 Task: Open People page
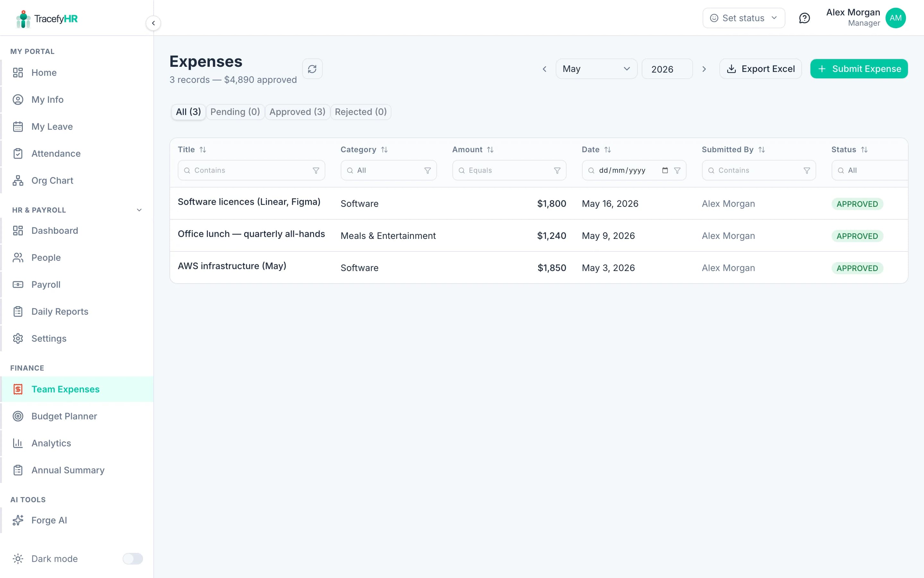pyautogui.click(x=77, y=258)
